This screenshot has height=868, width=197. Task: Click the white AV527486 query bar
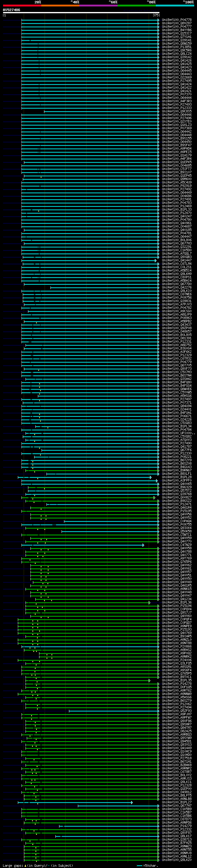[81, 13]
